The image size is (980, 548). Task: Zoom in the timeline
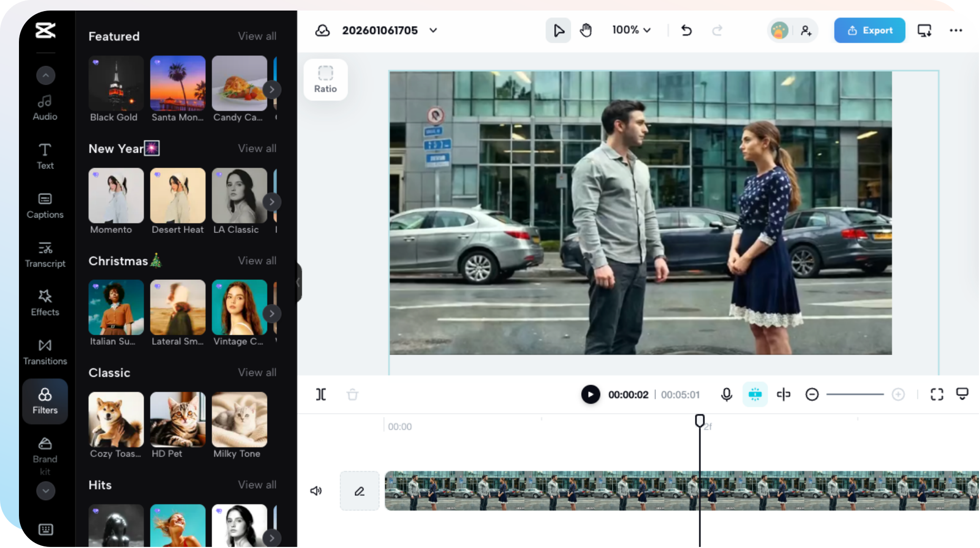coord(898,394)
